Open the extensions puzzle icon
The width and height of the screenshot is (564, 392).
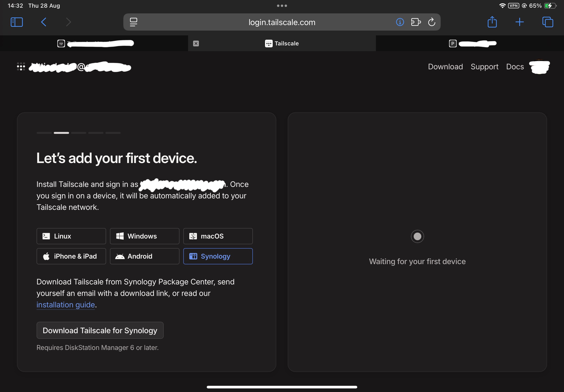416,22
